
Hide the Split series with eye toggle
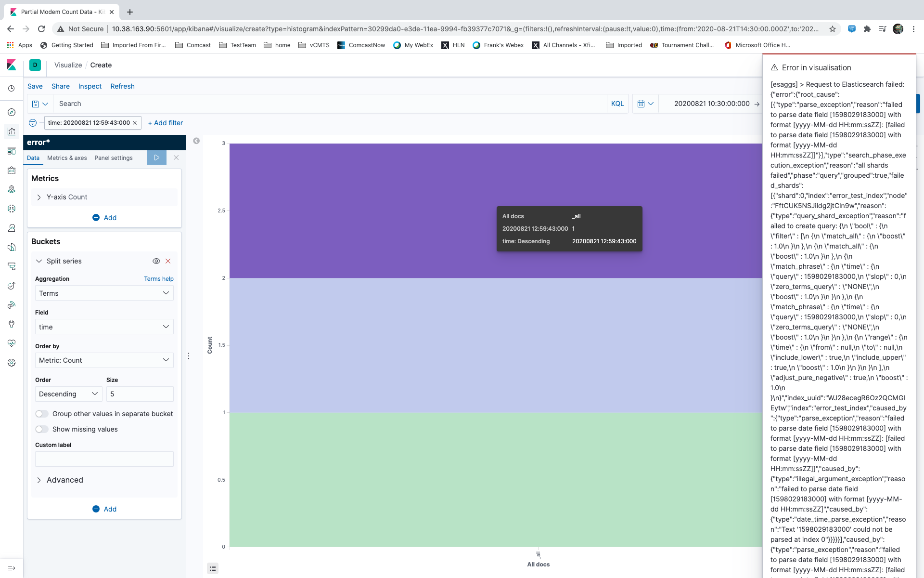(x=156, y=261)
